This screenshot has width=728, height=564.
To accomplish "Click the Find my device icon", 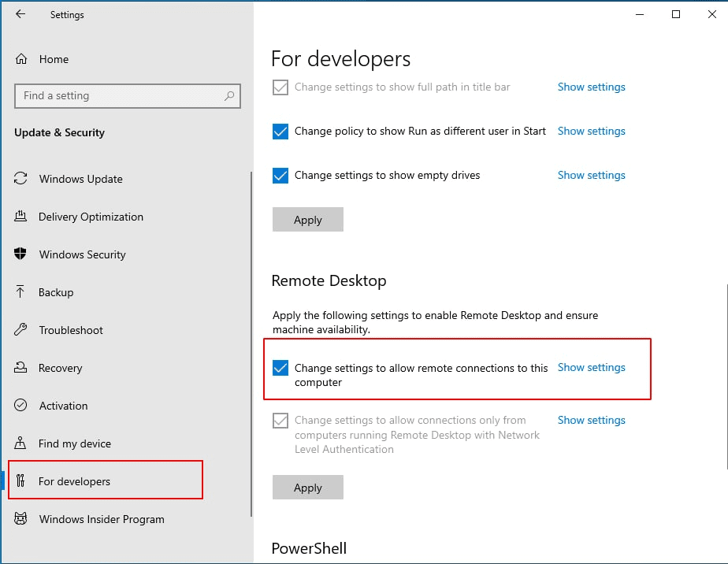I will coord(20,443).
